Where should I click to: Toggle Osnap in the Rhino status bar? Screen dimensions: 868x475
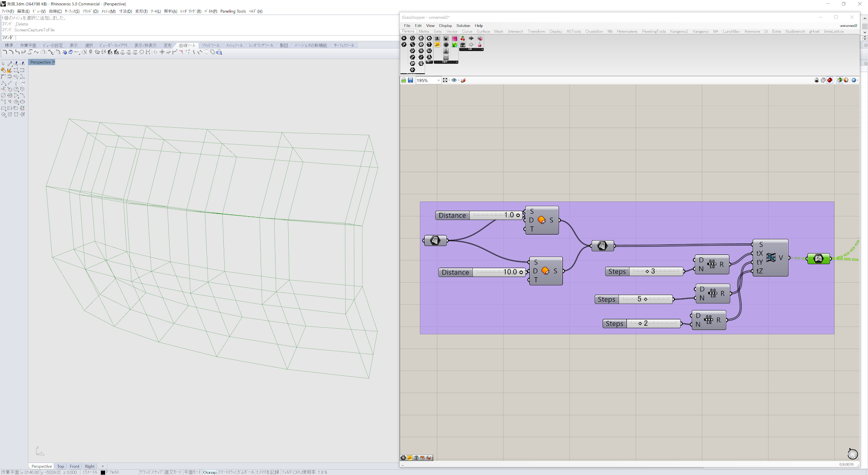point(209,472)
